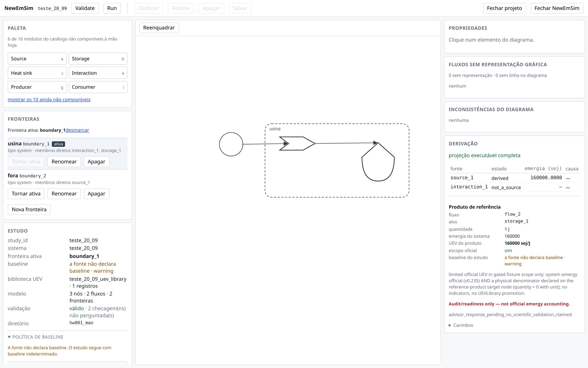
Task: Expand the Carimbos disclosure
Action: 461,325
